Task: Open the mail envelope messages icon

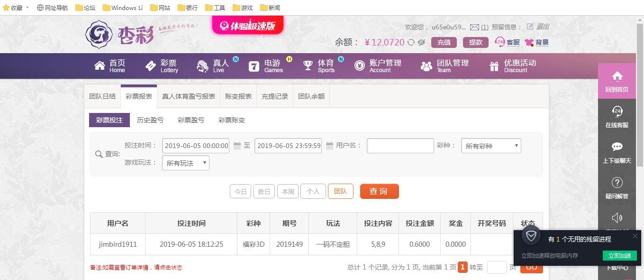Action: coord(474,27)
